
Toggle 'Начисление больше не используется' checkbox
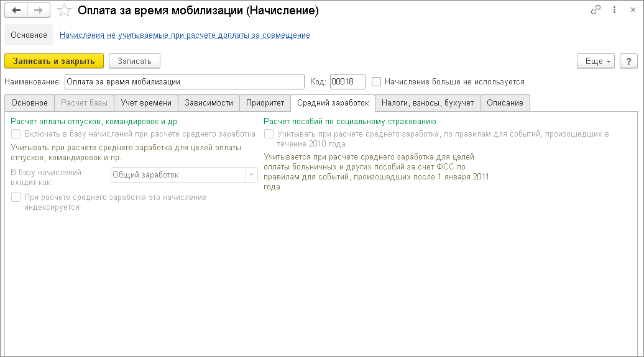point(376,81)
